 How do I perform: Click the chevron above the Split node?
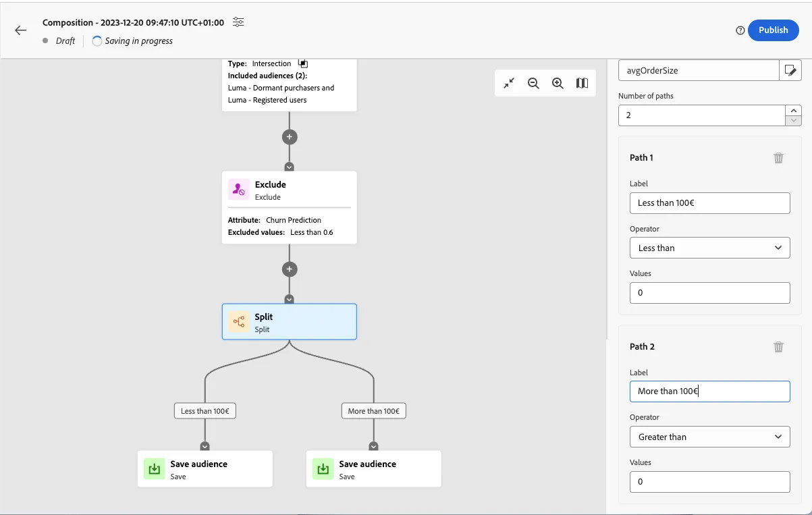pos(289,299)
